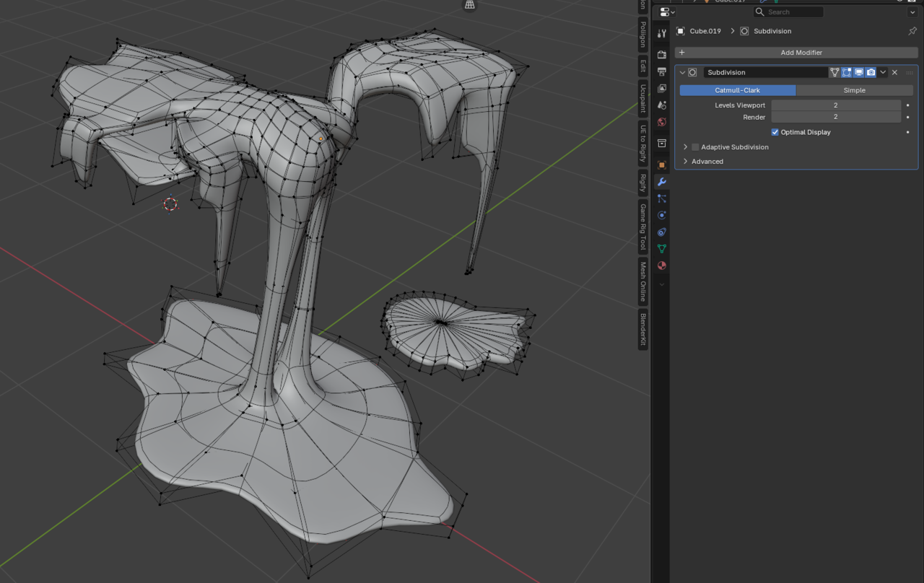Toggle pin icon in properties header
924x583 pixels.
[x=912, y=31]
